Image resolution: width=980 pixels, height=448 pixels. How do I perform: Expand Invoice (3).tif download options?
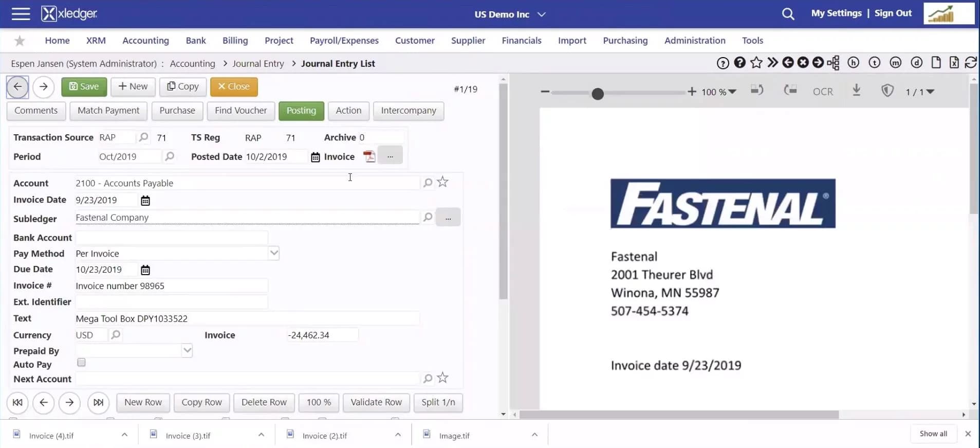pos(261,435)
